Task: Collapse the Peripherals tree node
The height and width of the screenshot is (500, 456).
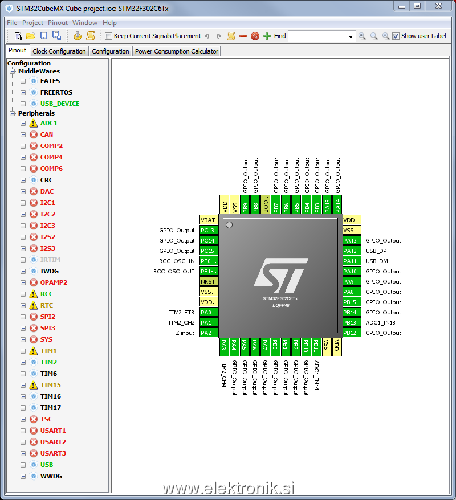Action: (x=13, y=113)
